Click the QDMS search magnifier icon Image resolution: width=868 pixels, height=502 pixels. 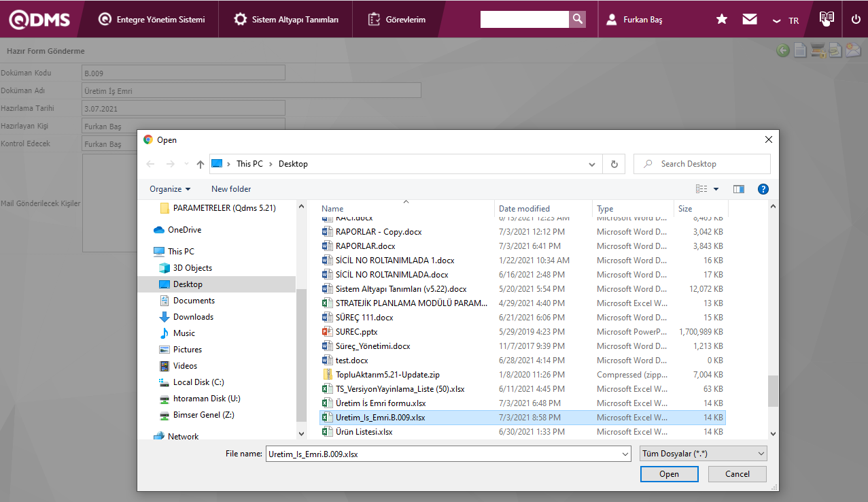pyautogui.click(x=577, y=19)
